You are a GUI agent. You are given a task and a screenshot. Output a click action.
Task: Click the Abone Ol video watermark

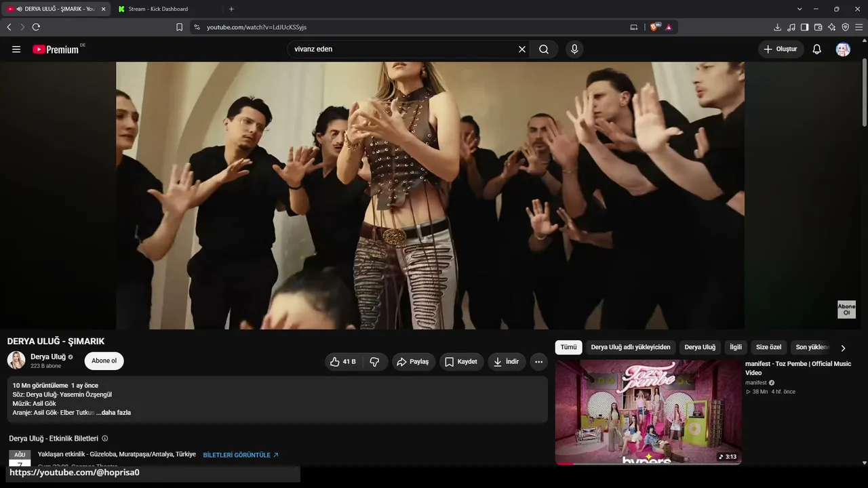(x=846, y=309)
